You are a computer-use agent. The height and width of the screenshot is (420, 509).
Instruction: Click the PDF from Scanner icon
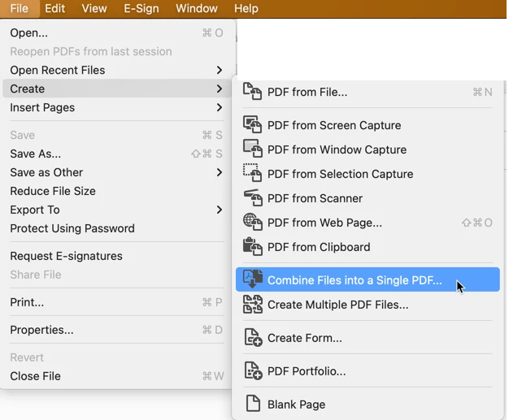coord(252,197)
